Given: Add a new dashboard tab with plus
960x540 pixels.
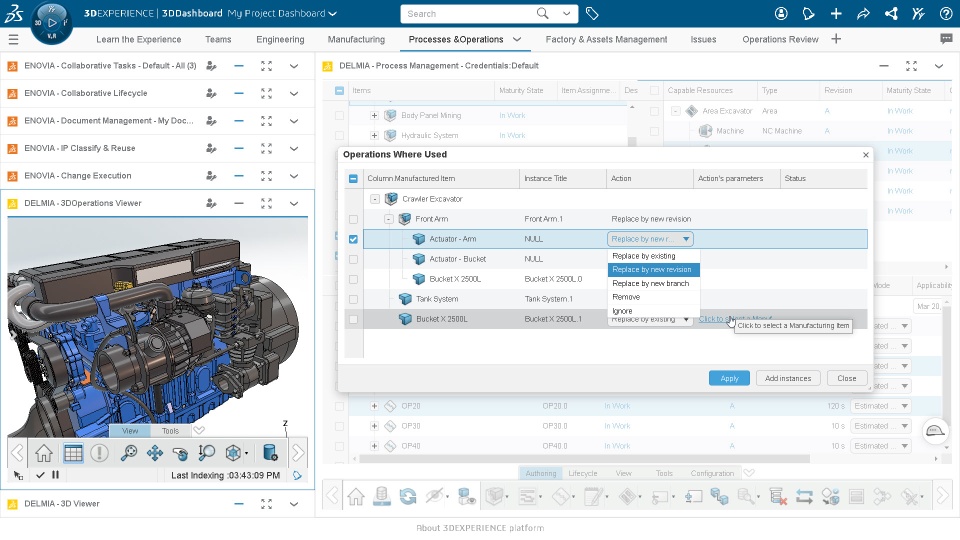Looking at the screenshot, I should coord(836,39).
